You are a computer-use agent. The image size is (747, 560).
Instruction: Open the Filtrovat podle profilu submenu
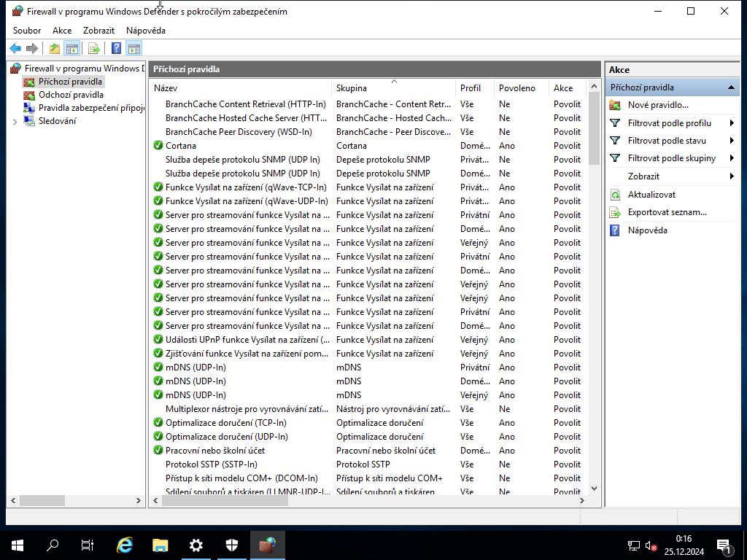coord(662,122)
